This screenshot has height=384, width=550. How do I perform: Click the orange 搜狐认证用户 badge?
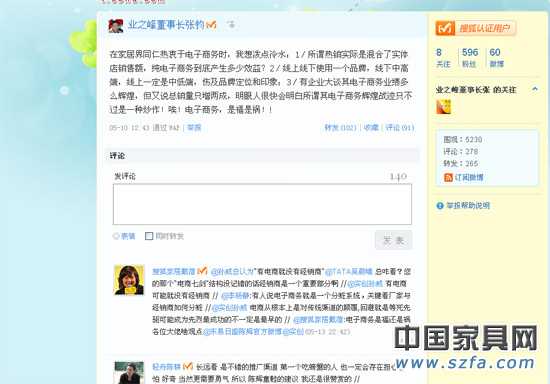[x=475, y=28]
